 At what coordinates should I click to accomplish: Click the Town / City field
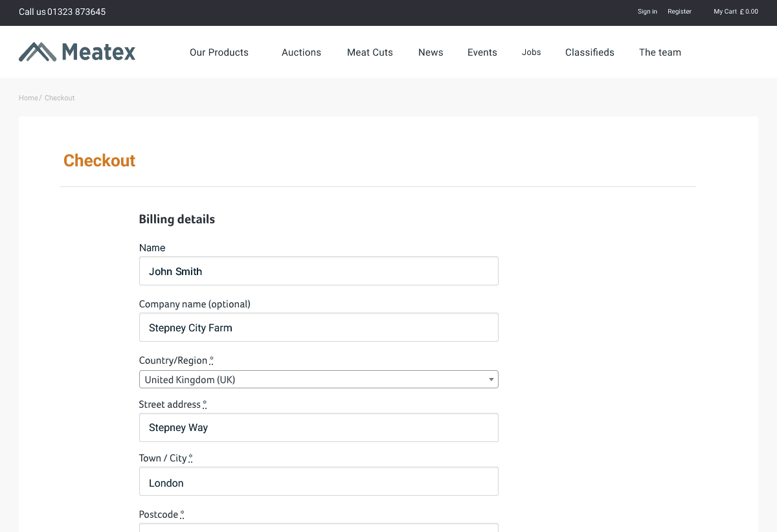tap(319, 483)
